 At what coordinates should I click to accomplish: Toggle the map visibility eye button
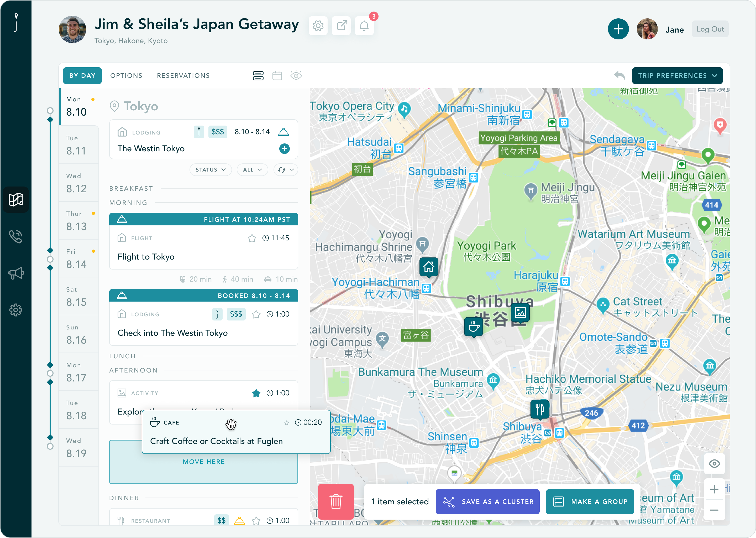[714, 464]
